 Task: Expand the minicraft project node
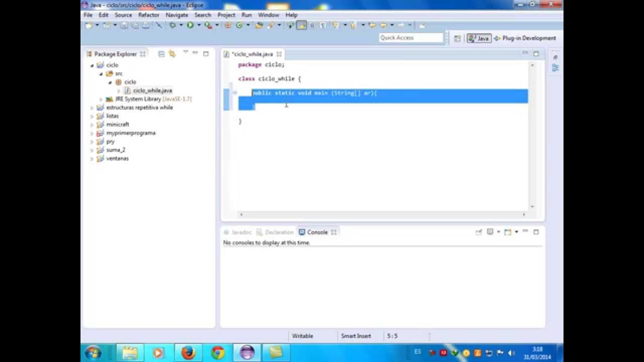click(92, 125)
